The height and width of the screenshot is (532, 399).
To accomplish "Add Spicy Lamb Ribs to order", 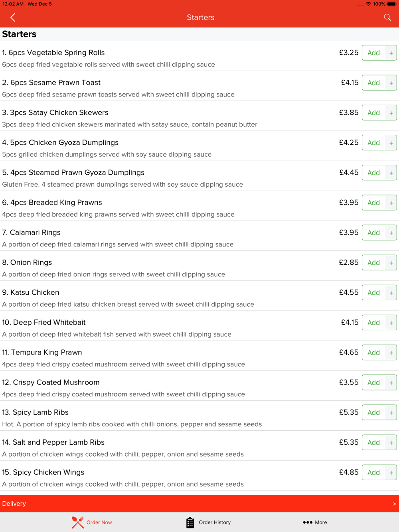I will [x=374, y=413].
